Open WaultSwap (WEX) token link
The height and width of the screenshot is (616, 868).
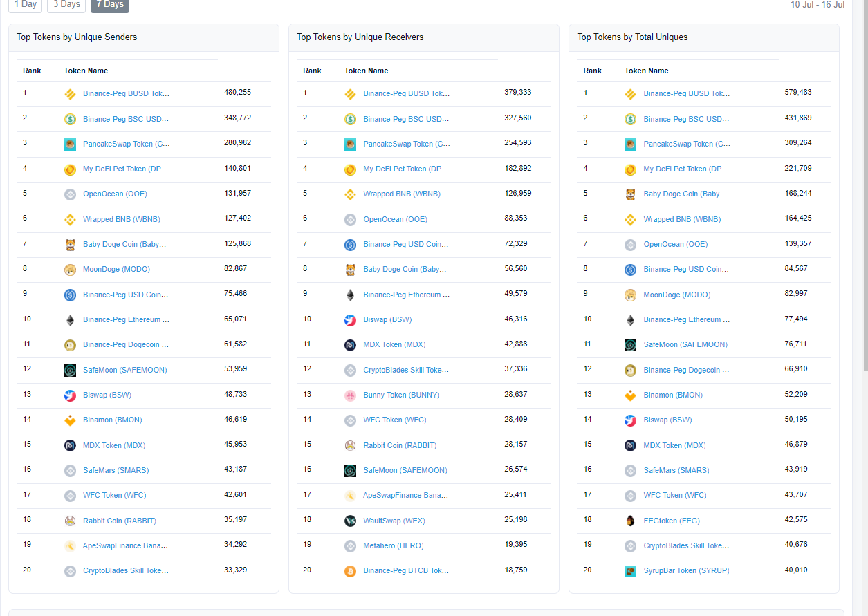(x=394, y=521)
